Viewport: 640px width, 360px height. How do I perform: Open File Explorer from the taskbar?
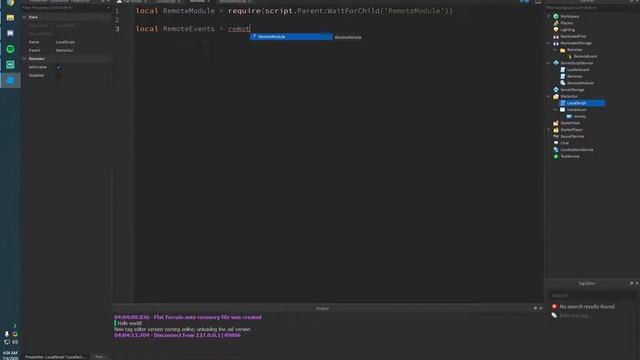pos(10,18)
